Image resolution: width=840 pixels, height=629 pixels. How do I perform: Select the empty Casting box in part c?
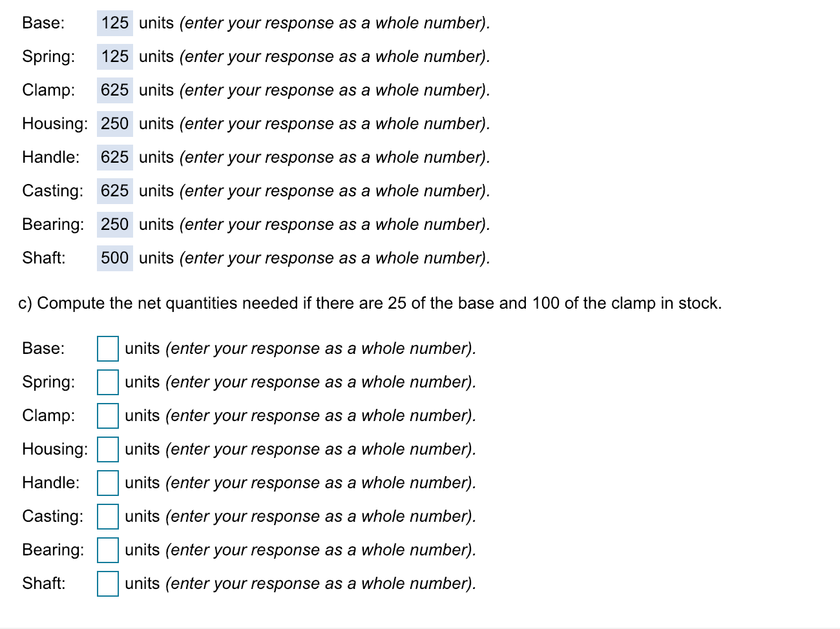pos(108,516)
